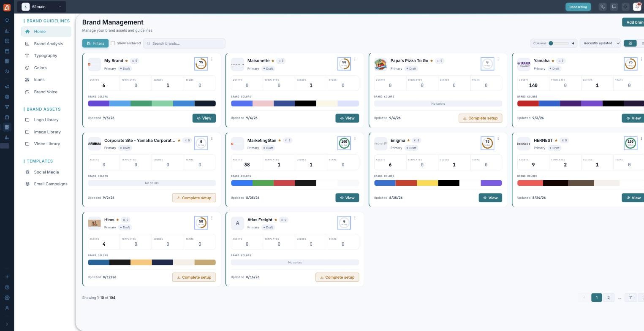The height and width of the screenshot is (331, 644).
Task: Toggle the favorite star on Atlas Freight
Action: point(276,220)
